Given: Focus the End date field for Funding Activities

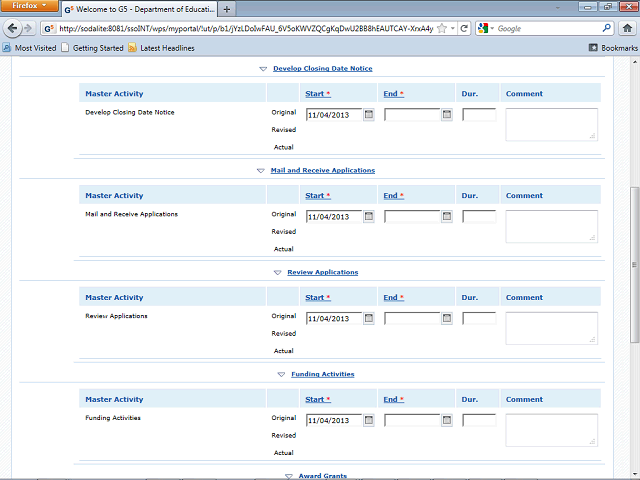Looking at the screenshot, I should tap(412, 420).
